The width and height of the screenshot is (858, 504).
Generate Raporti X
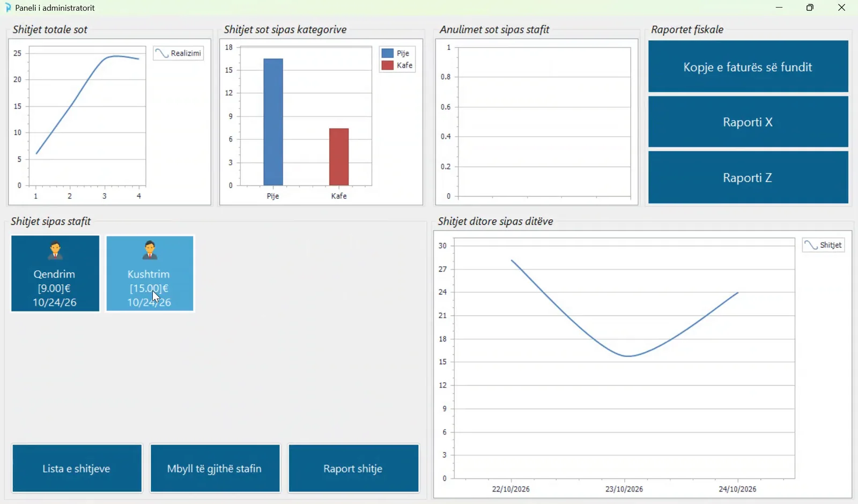[748, 122]
